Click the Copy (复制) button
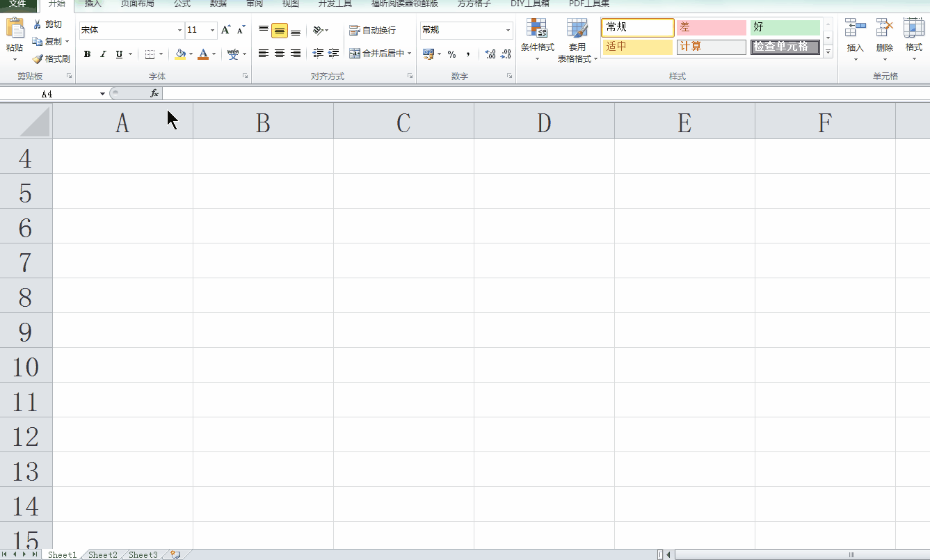 (x=47, y=42)
